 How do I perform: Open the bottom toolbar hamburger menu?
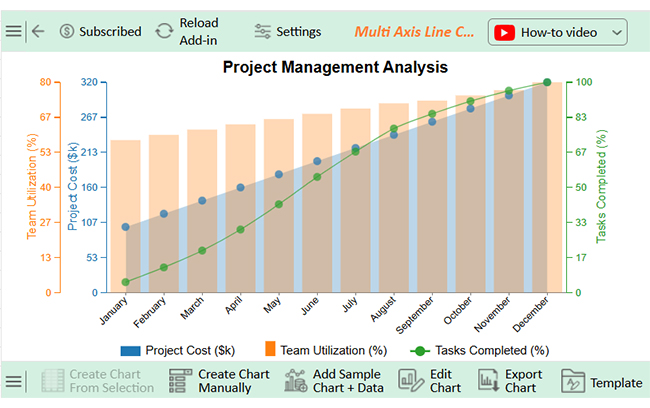click(13, 381)
